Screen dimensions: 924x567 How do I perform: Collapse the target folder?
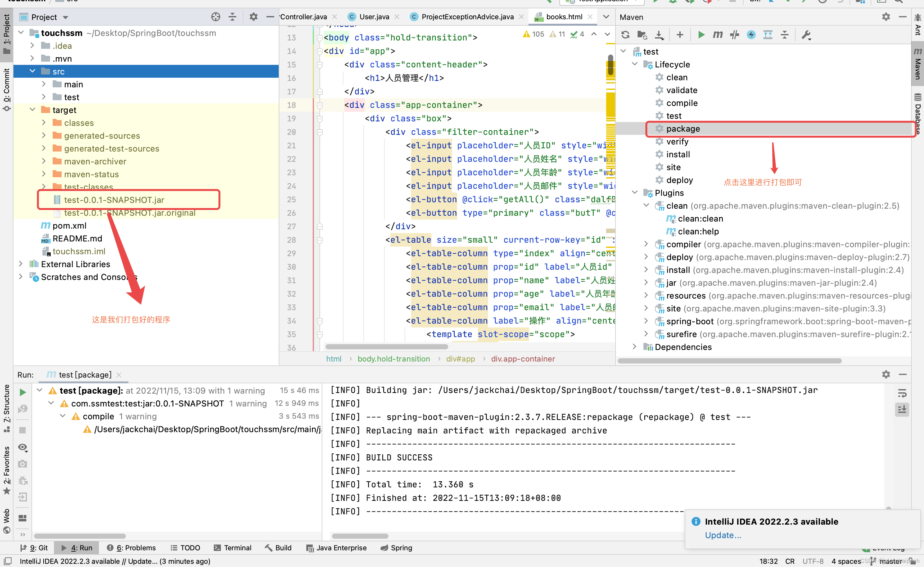pyautogui.click(x=32, y=109)
